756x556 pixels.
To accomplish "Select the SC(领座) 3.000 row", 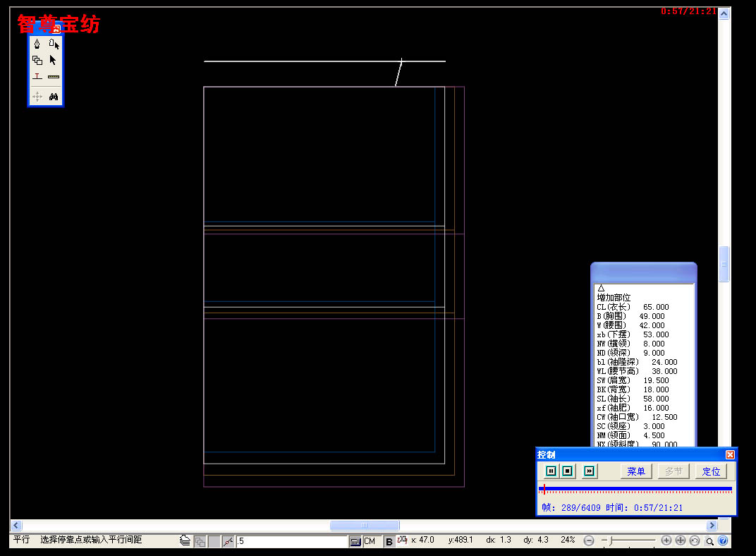I will pos(630,425).
